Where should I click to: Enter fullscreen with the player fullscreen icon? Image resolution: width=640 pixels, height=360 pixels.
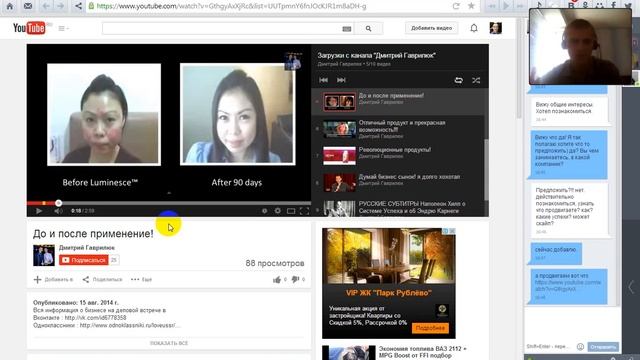click(x=304, y=211)
